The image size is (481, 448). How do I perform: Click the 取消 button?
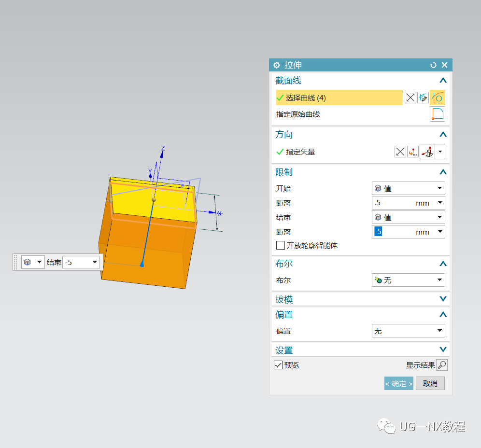(x=430, y=383)
